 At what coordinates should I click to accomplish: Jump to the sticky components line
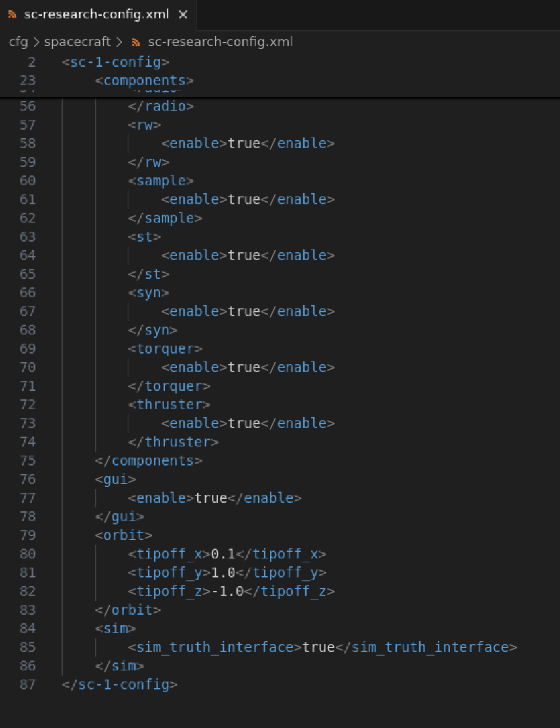(144, 81)
